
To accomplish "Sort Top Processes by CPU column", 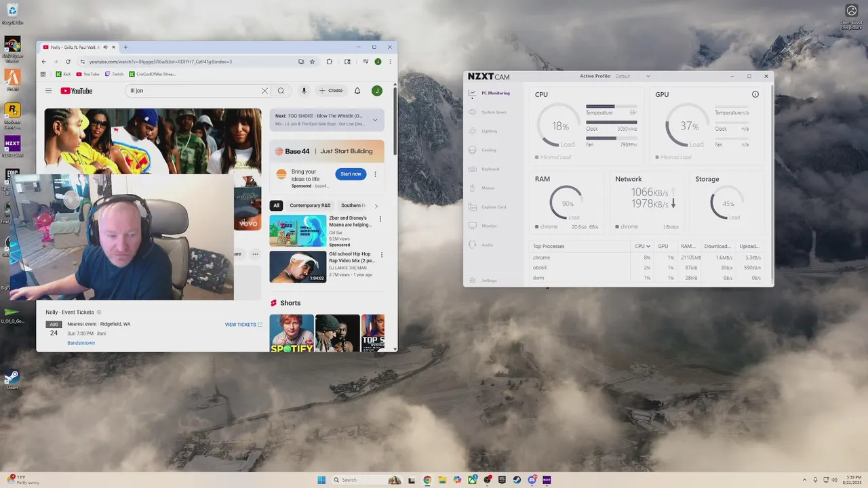I will (x=642, y=246).
